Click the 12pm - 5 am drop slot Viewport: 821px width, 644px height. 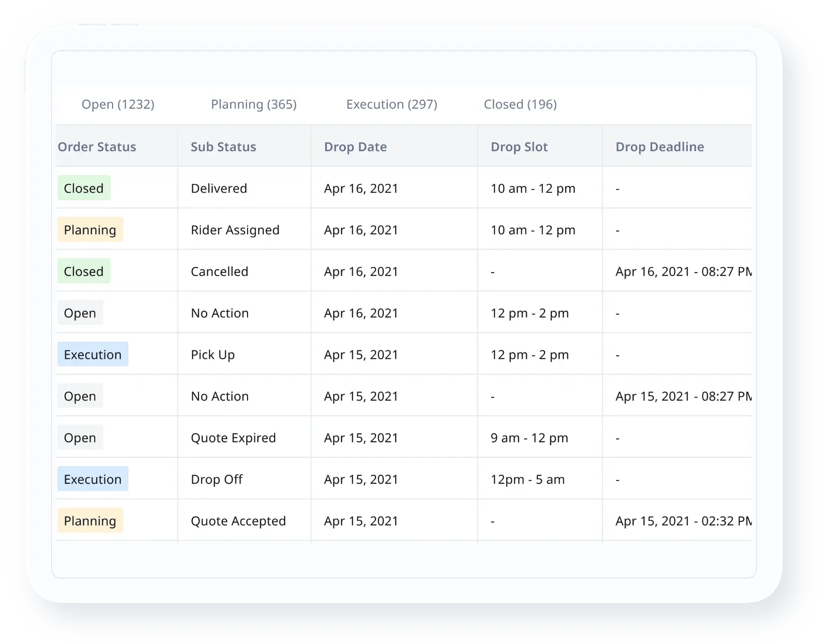point(527,479)
